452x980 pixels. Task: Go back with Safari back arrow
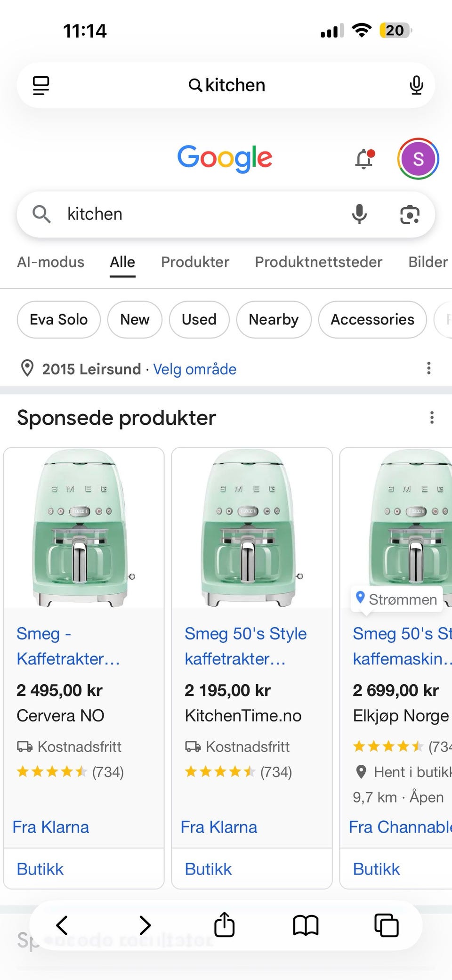tap(62, 925)
